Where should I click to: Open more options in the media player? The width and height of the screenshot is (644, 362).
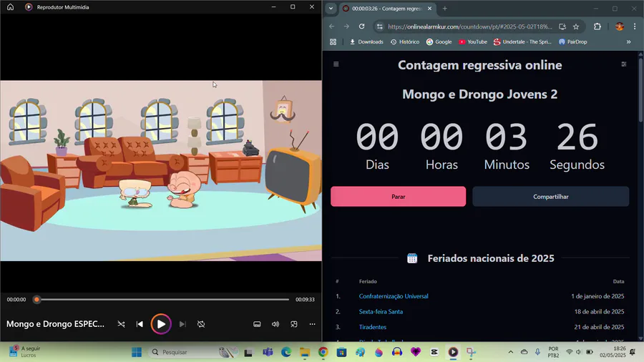(x=313, y=324)
